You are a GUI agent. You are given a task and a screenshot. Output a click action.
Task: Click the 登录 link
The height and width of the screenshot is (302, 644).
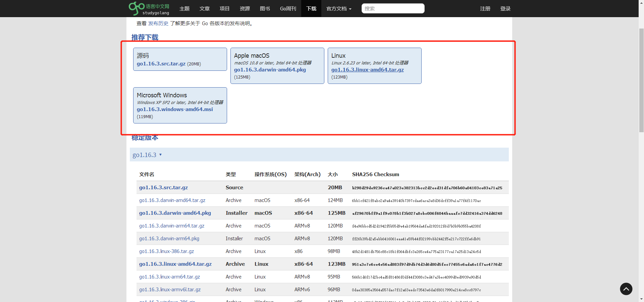[x=505, y=8]
